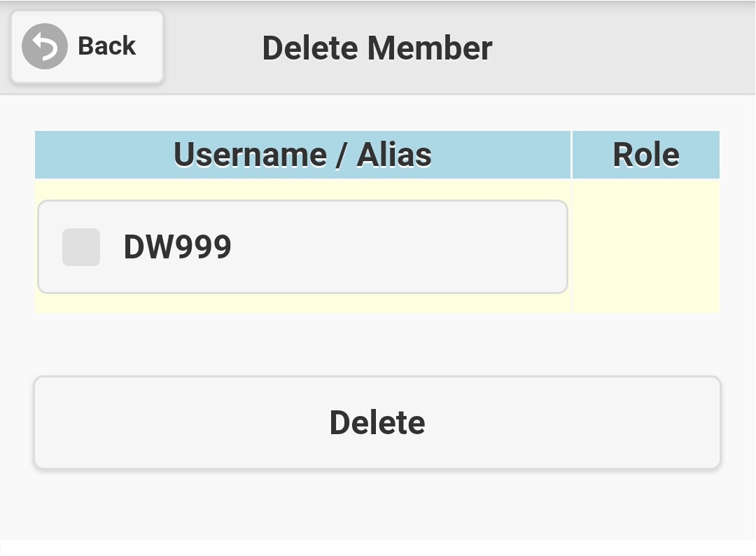Tap the undo-style arrow in the Back button
The image size is (756, 556).
point(45,46)
